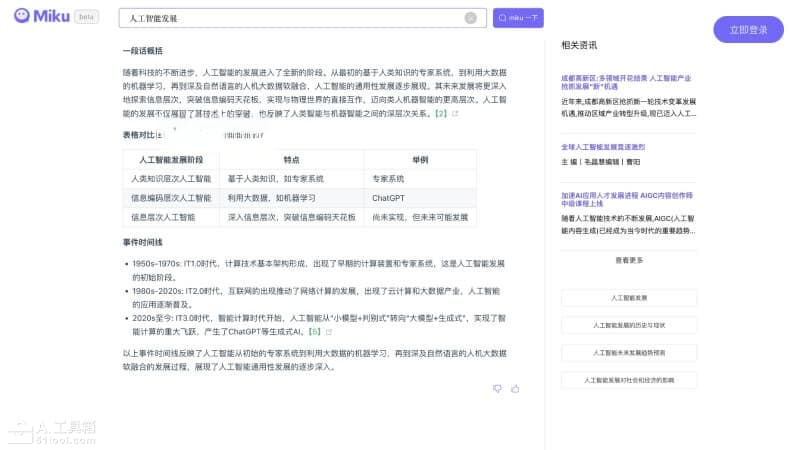This screenshot has width=800, height=450.
Task: Click inside the 人工智能发展 search field
Action: pyautogui.click(x=290, y=18)
